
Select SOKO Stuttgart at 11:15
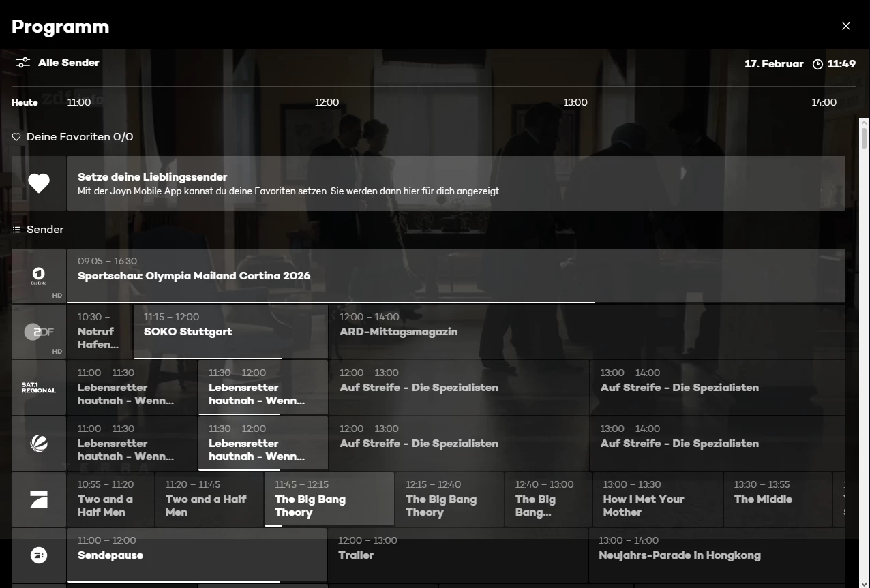click(230, 332)
